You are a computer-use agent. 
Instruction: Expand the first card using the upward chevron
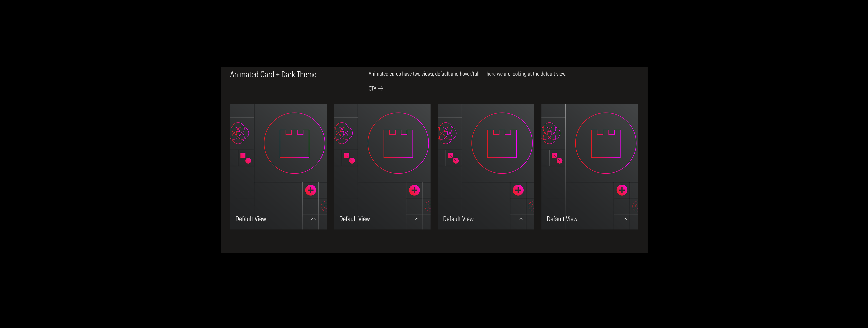(x=313, y=219)
